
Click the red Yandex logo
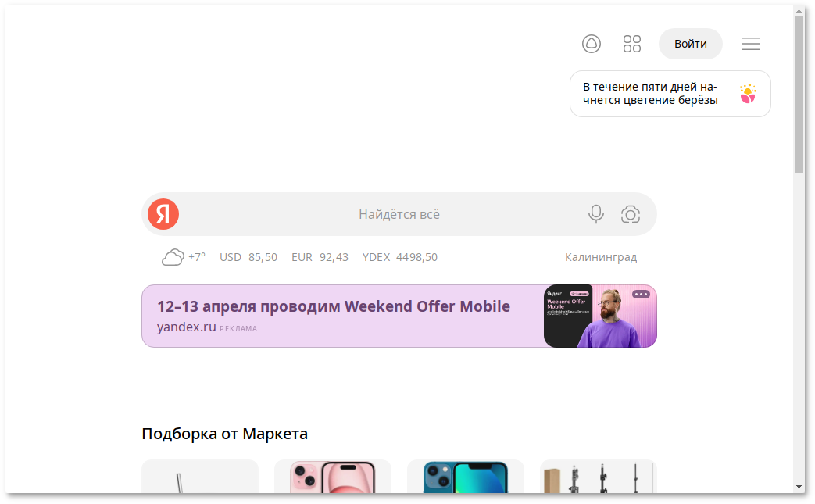coord(164,214)
